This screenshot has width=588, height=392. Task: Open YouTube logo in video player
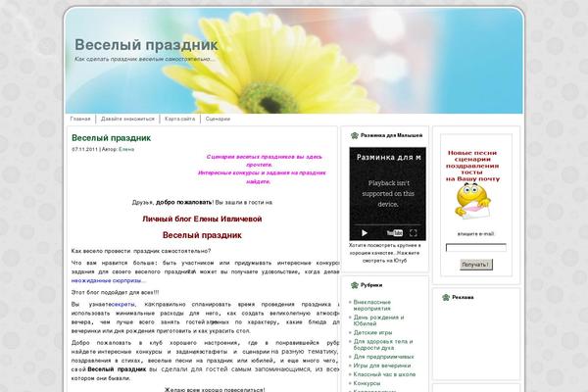coord(395,233)
